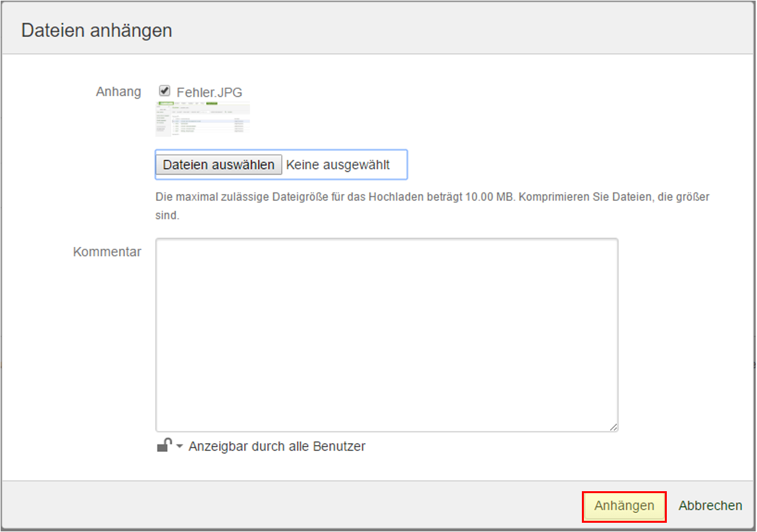The width and height of the screenshot is (757, 532).
Task: Click the open padlock visibility icon
Action: 164,446
